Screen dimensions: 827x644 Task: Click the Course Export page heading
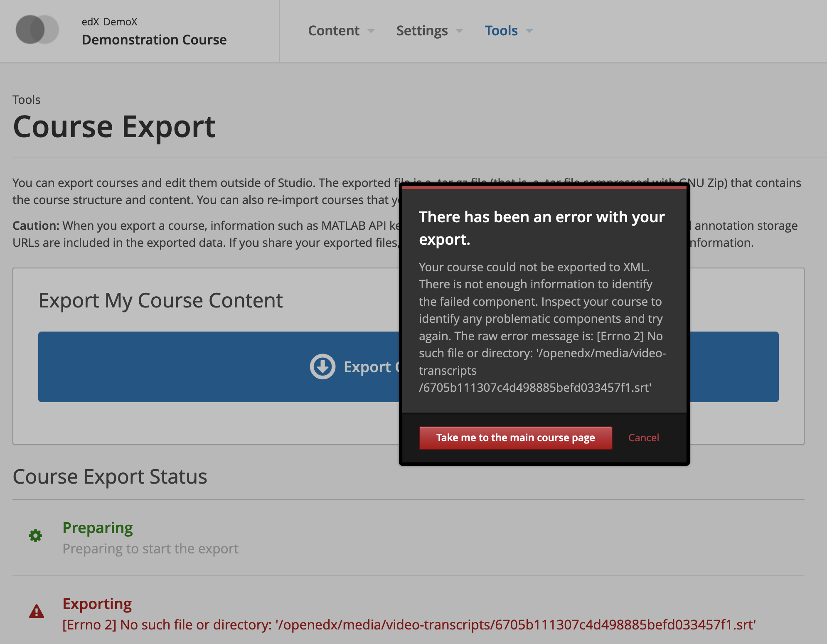pos(114,127)
